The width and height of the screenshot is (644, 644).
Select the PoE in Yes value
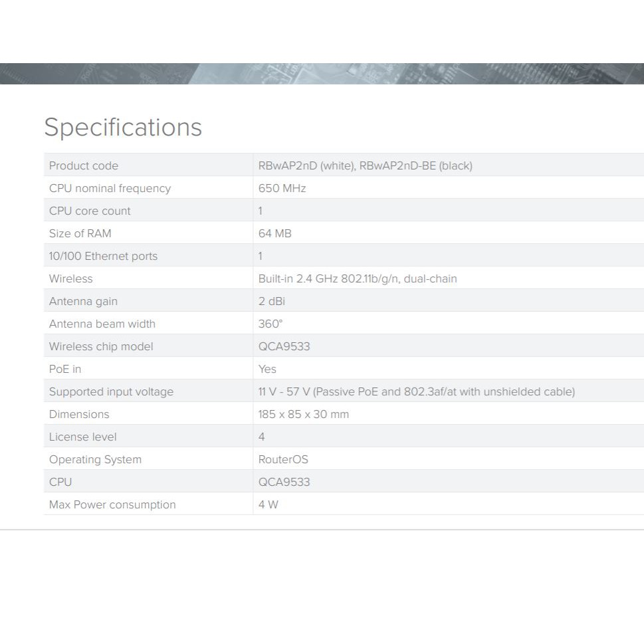[x=267, y=369]
